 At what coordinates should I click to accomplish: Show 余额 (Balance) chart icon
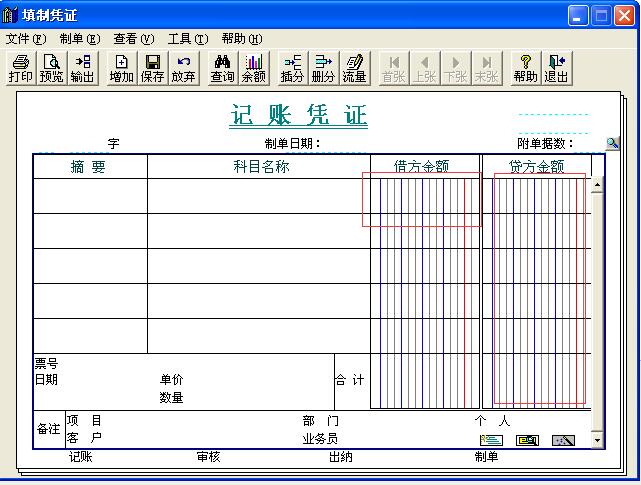253,68
